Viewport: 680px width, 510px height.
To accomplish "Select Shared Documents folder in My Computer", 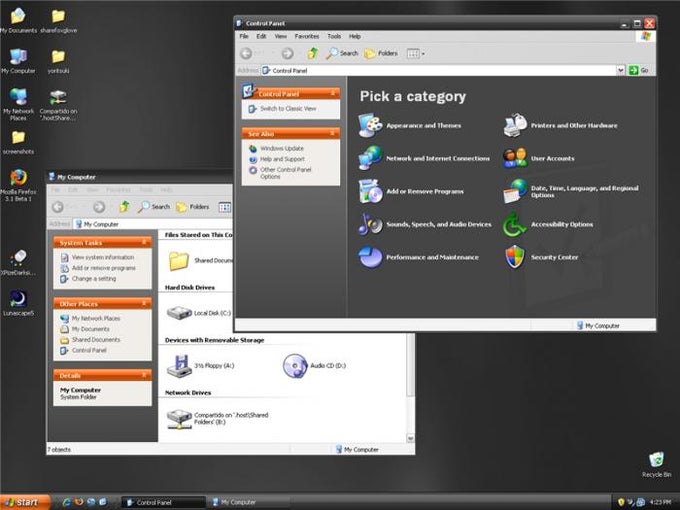I will (179, 261).
